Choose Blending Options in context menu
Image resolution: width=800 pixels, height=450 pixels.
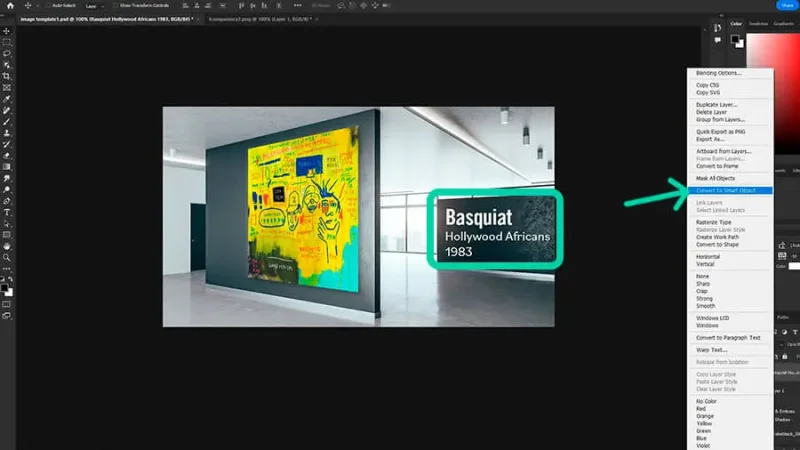tap(718, 73)
